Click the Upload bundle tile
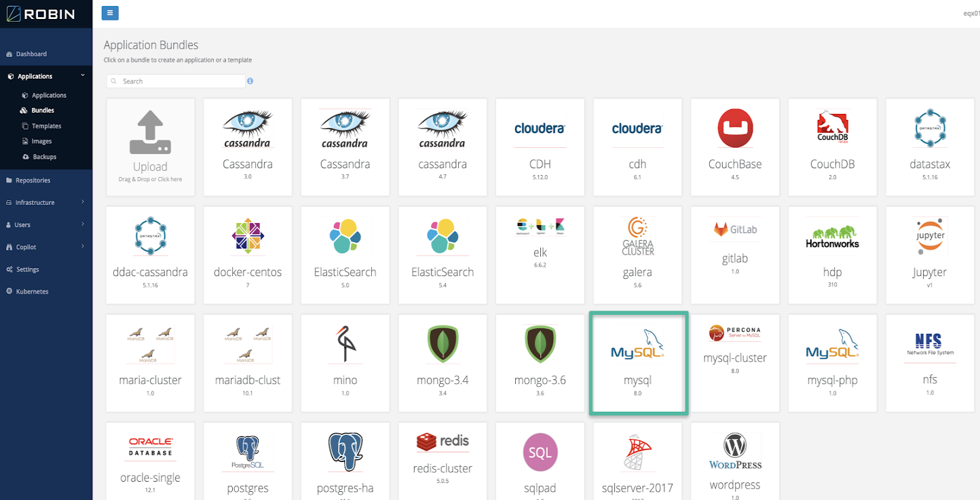Screen dimensions: 980x500 pyautogui.click(x=151, y=147)
